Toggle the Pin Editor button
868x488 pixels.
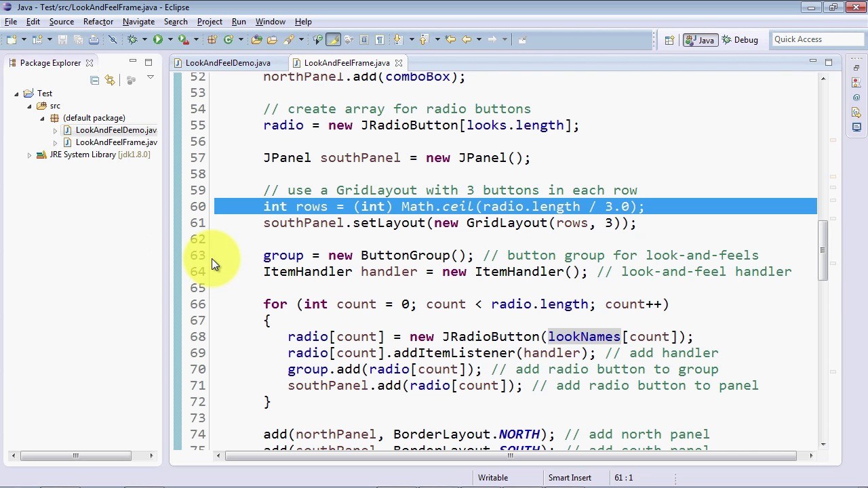pyautogui.click(x=521, y=39)
